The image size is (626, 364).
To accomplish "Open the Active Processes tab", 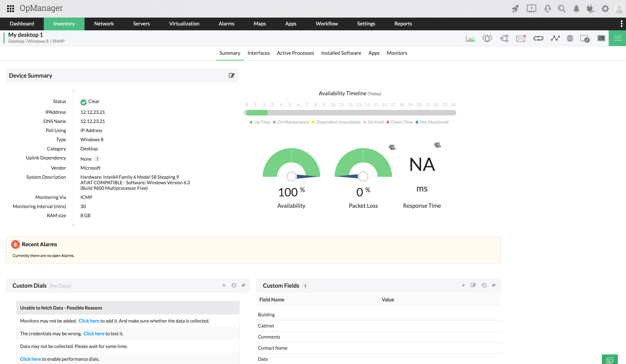I will click(295, 53).
